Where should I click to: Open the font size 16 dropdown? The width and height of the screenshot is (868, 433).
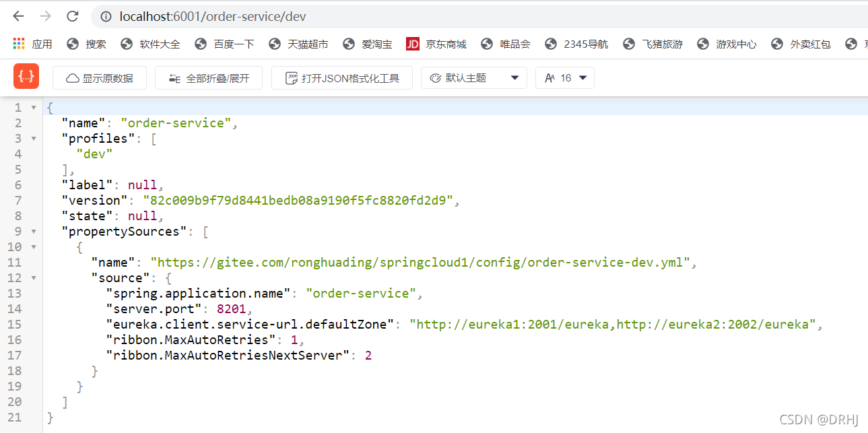click(564, 78)
